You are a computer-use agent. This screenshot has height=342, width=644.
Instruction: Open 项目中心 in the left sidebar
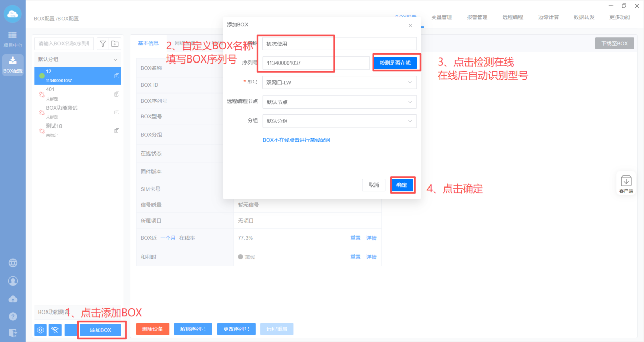(x=13, y=39)
